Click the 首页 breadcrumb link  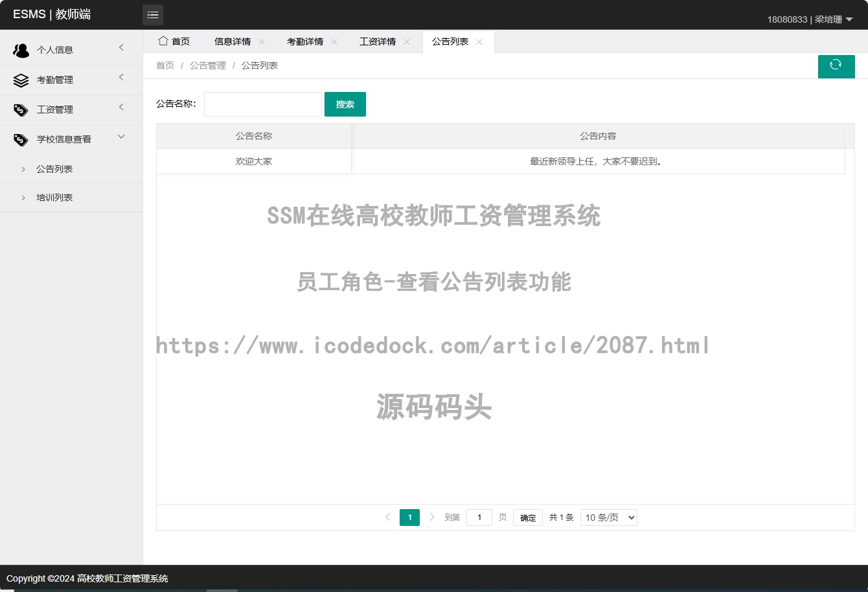point(165,65)
